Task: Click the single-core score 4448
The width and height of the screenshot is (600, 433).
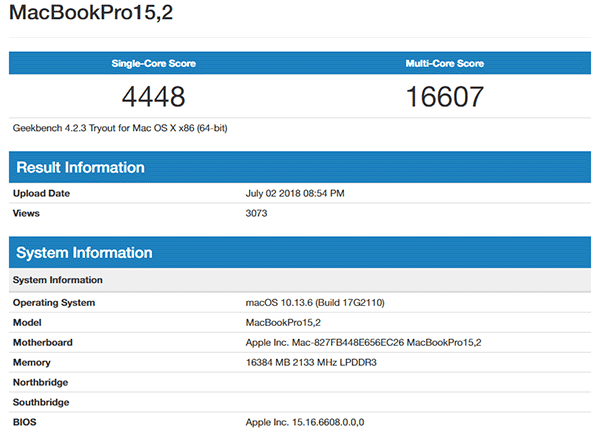Action: pyautogui.click(x=153, y=97)
